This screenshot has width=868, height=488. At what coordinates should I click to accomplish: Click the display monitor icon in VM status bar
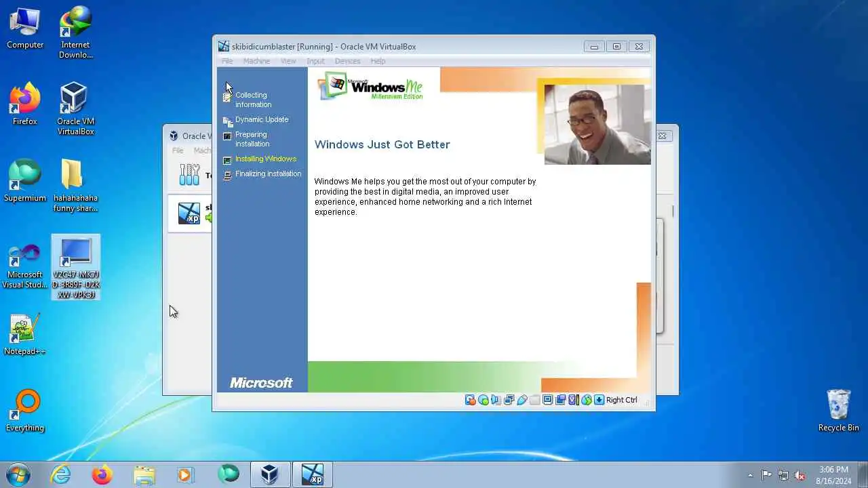[548, 400]
